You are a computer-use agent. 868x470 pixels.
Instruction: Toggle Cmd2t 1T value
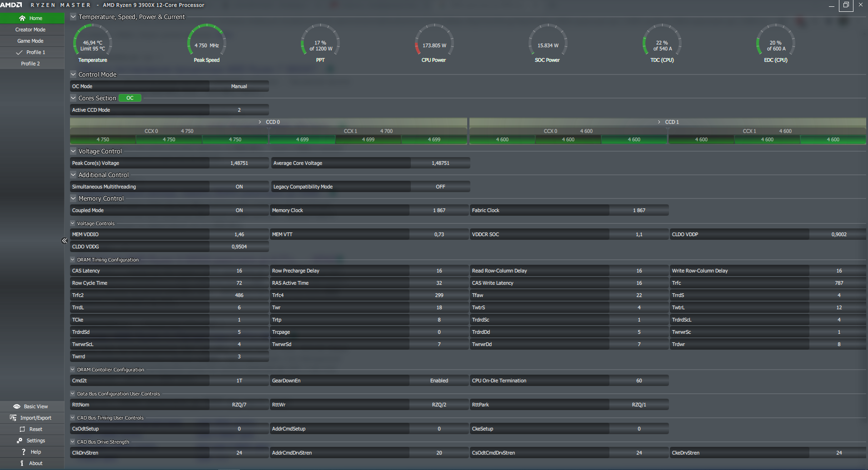(239, 381)
